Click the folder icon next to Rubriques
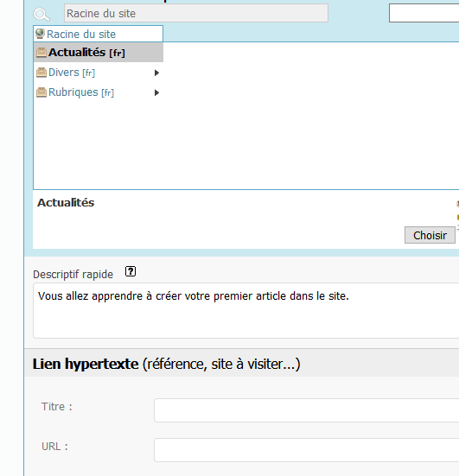This screenshot has width=459, height=476. [41, 92]
